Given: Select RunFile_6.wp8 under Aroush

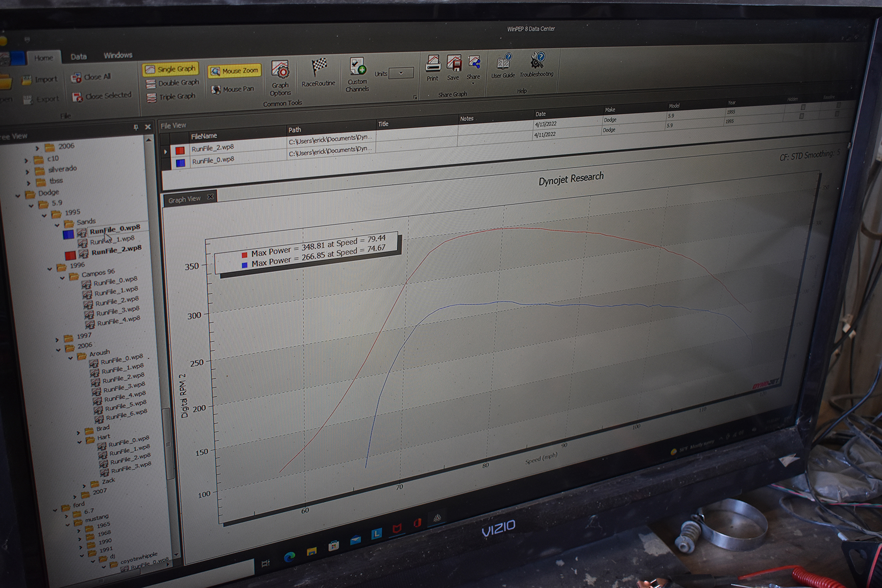Looking at the screenshot, I should click(126, 415).
